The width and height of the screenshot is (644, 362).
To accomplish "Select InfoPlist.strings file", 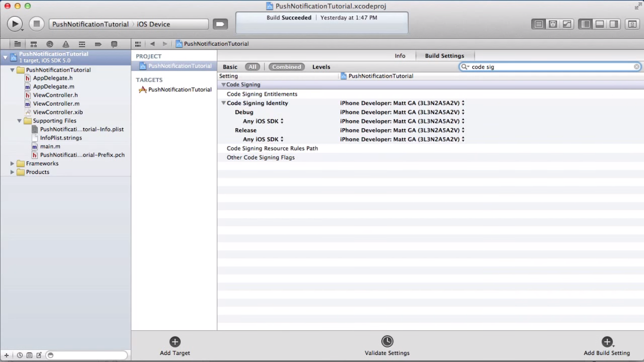I will pos(61,138).
